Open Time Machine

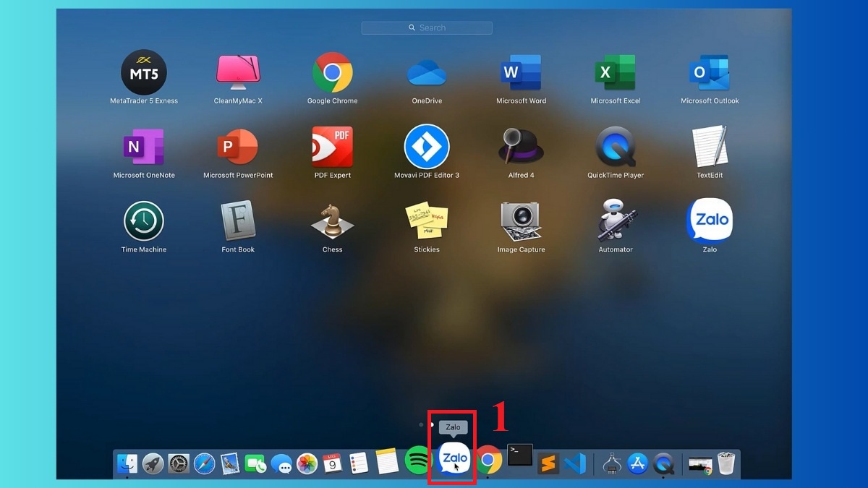point(144,221)
